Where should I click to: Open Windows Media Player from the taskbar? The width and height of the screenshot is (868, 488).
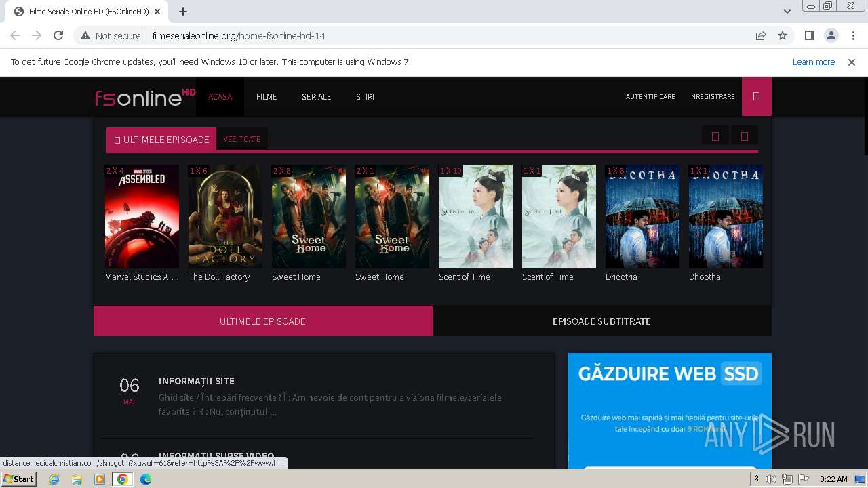(x=100, y=479)
